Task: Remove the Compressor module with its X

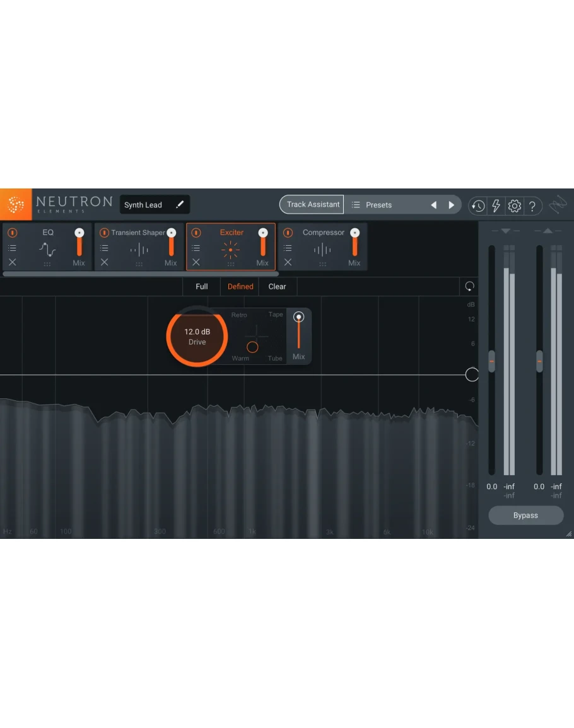Action: tap(288, 262)
